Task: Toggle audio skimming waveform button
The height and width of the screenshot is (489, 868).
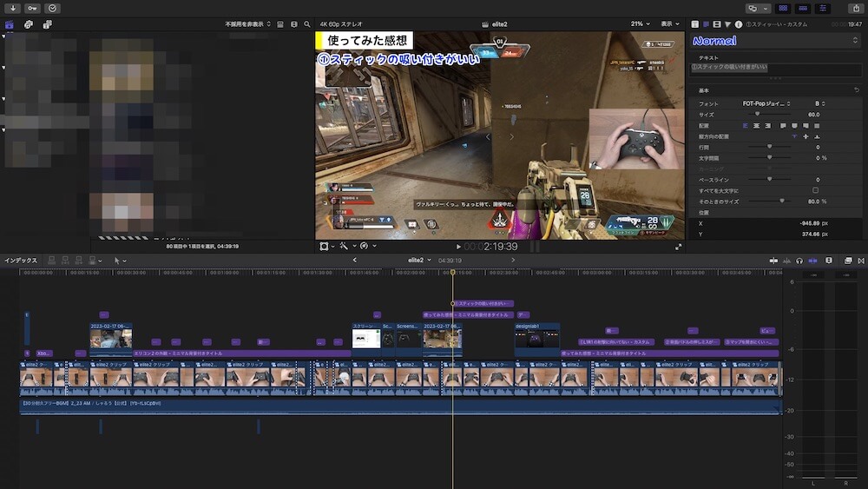Action: point(786,261)
